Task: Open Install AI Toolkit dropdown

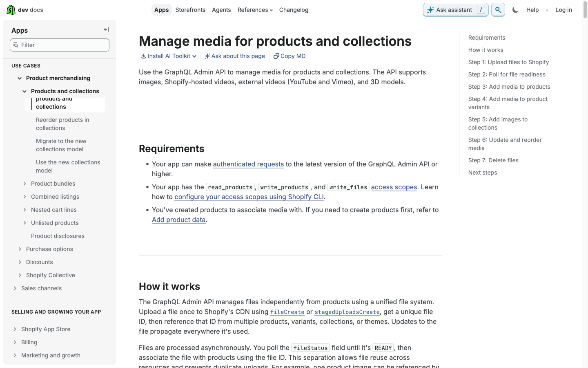Action: [169, 56]
